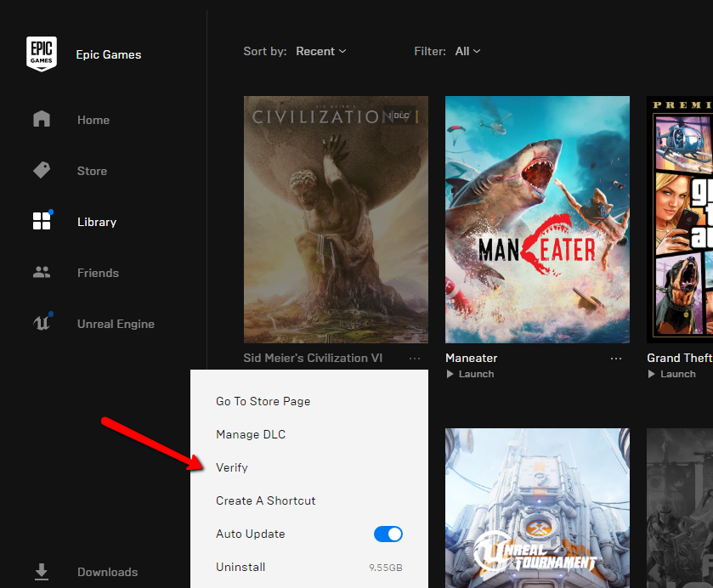713x588 pixels.
Task: Click the play triangle under Grand Theft Auto
Action: 651,374
